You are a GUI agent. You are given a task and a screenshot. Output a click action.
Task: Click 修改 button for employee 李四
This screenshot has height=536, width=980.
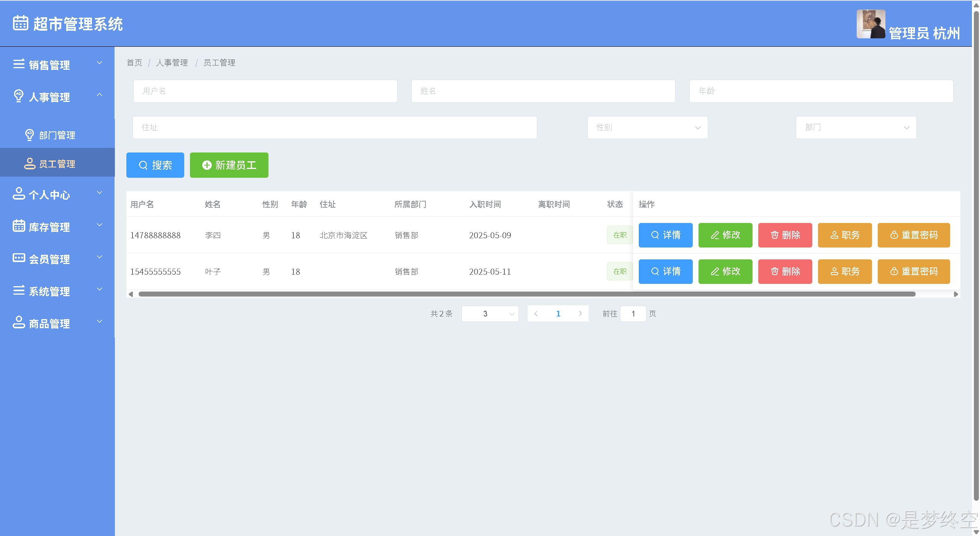[725, 235]
